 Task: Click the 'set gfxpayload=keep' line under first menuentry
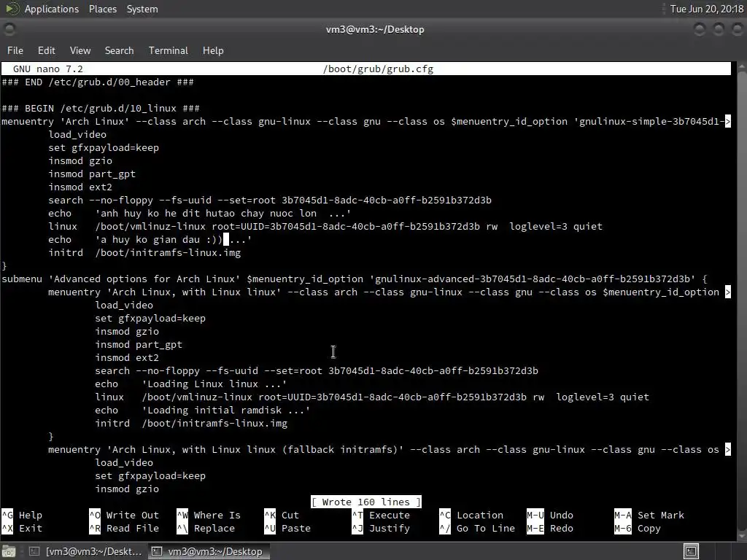tap(104, 147)
